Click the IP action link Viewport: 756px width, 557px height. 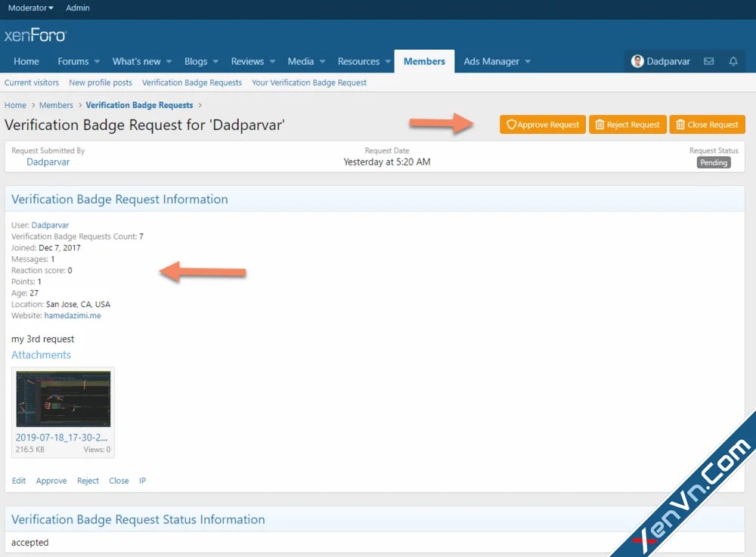click(x=142, y=481)
